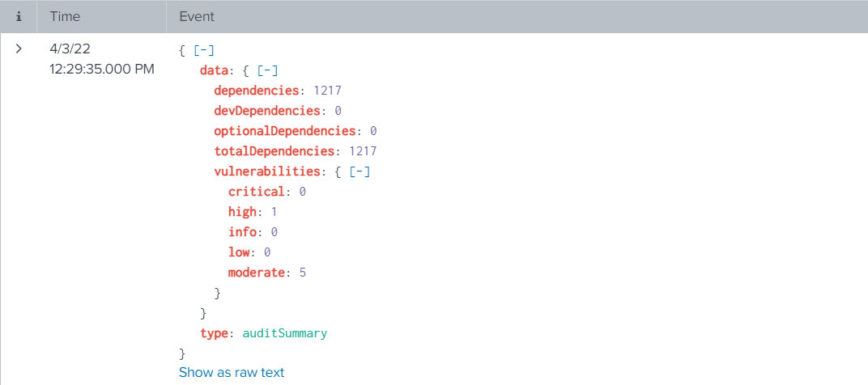This screenshot has width=868, height=385.
Task: Click the Event column header
Action: click(x=197, y=16)
